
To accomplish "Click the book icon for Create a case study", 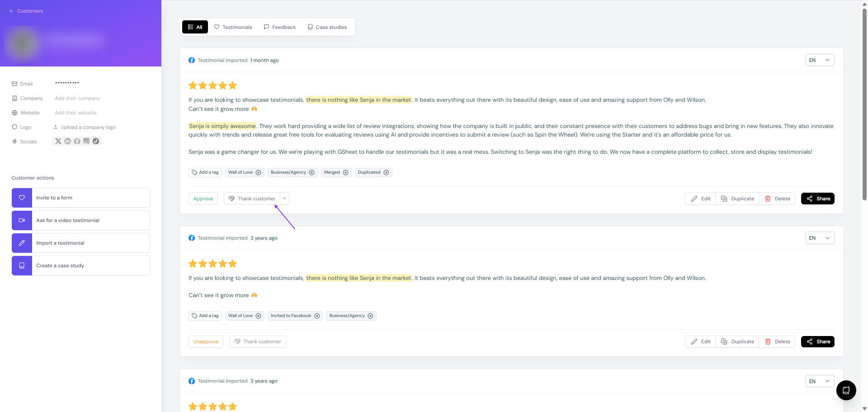I will pos(22,265).
